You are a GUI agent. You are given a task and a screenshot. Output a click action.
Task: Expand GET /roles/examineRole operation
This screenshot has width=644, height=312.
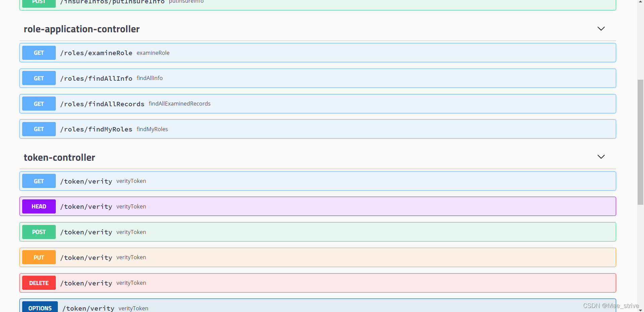318,53
